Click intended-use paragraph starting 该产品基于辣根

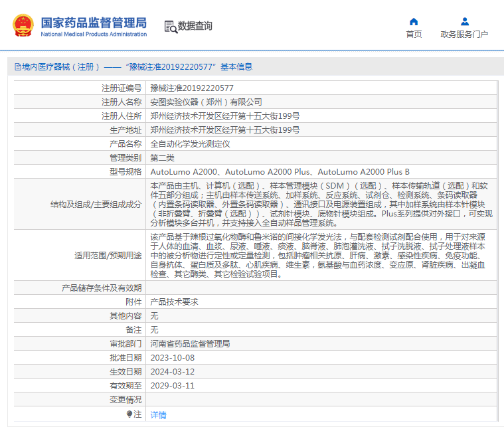point(318,256)
